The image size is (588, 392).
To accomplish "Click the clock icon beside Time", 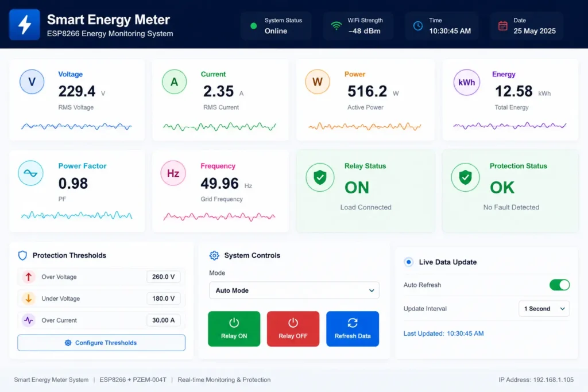I will pos(418,26).
